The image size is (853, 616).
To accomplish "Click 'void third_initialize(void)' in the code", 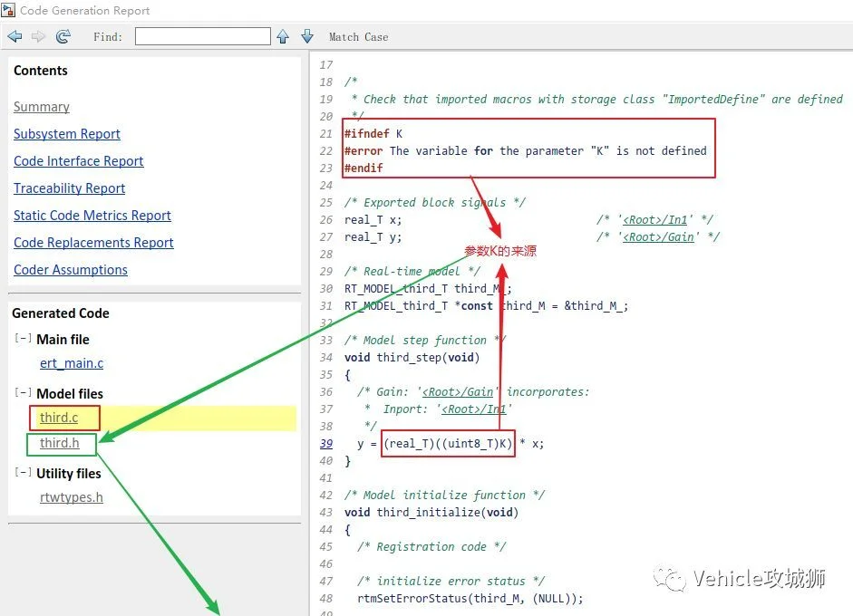I will pos(431,513).
